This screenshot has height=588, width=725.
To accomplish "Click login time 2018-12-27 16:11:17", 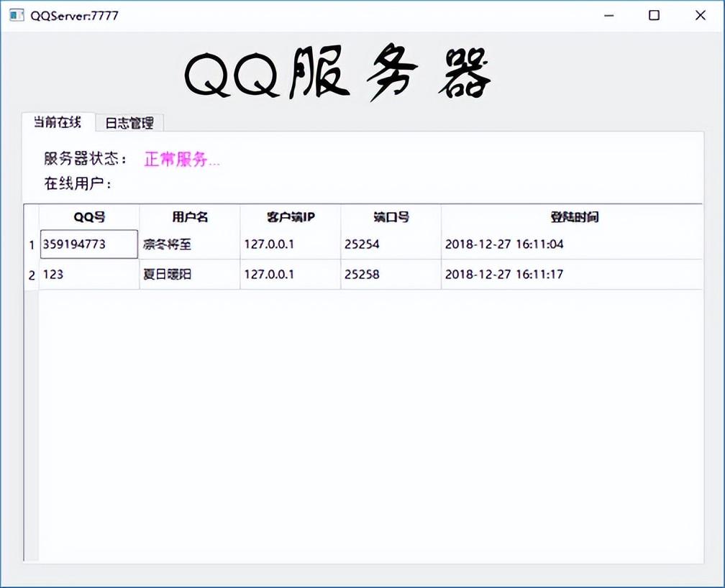I will 573,275.
